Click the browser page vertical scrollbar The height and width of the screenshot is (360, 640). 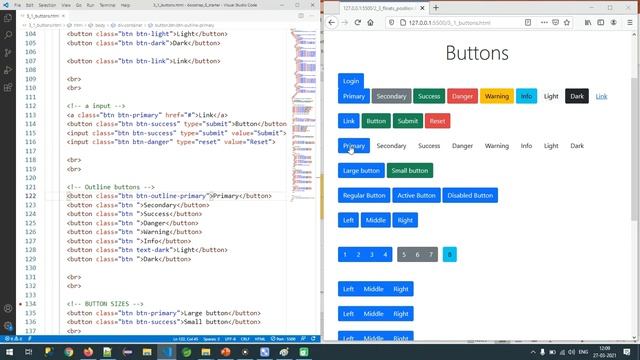point(634,186)
